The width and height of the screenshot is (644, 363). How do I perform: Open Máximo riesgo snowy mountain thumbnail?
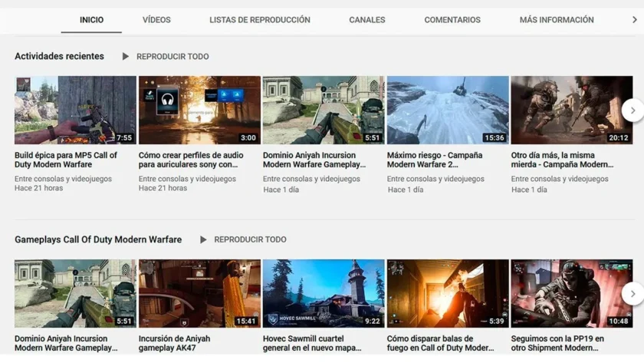(448, 110)
